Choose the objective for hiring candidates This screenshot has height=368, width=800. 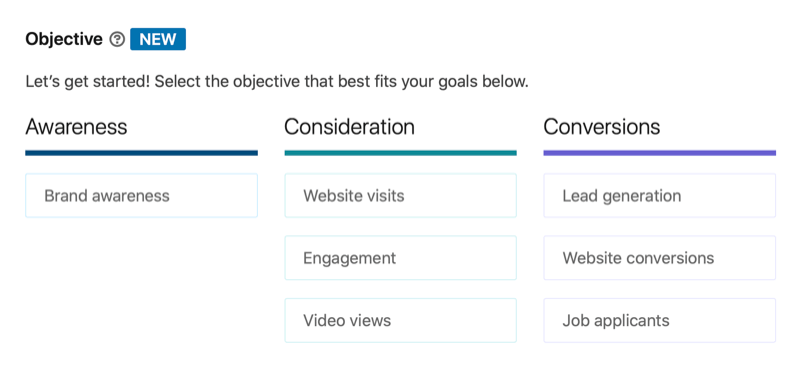coord(660,321)
